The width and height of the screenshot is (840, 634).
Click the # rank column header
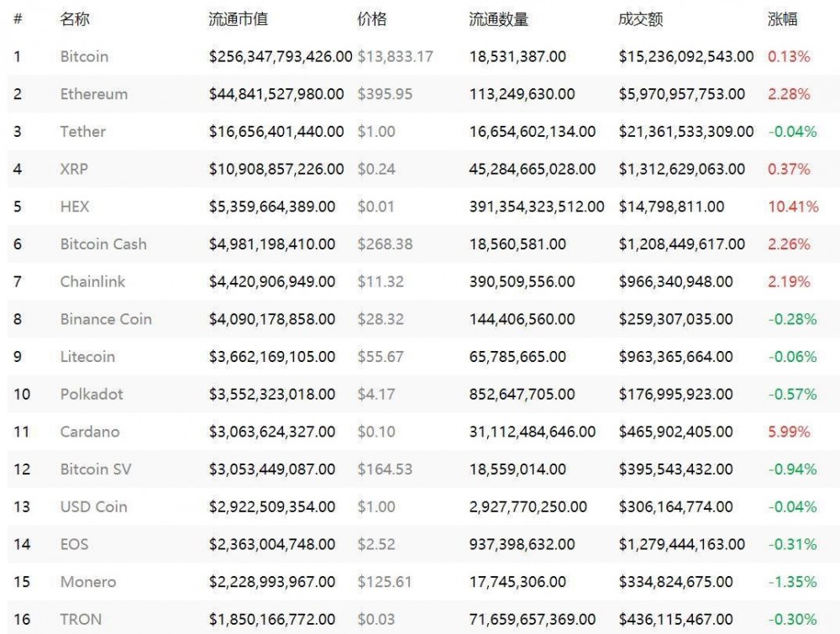(18, 19)
